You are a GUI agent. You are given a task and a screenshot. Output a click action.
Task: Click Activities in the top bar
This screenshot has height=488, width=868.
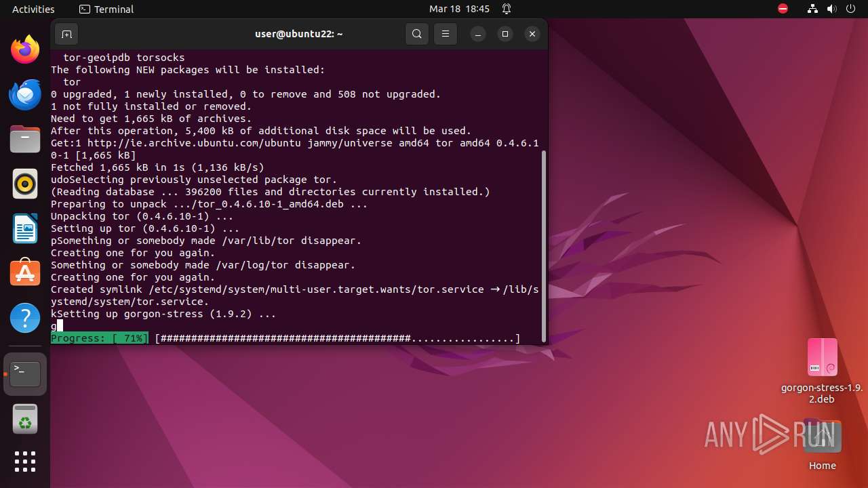pyautogui.click(x=33, y=9)
